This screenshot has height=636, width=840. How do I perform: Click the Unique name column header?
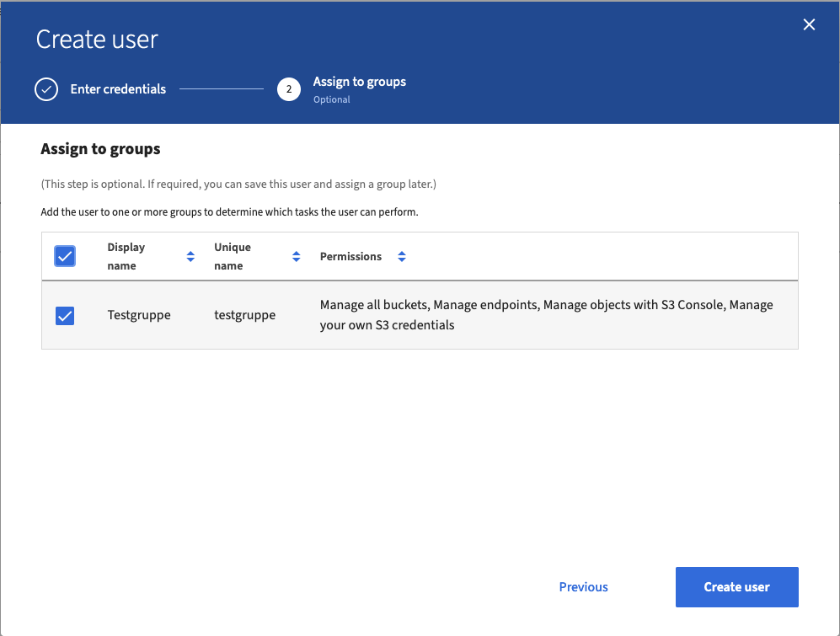pyautogui.click(x=233, y=257)
